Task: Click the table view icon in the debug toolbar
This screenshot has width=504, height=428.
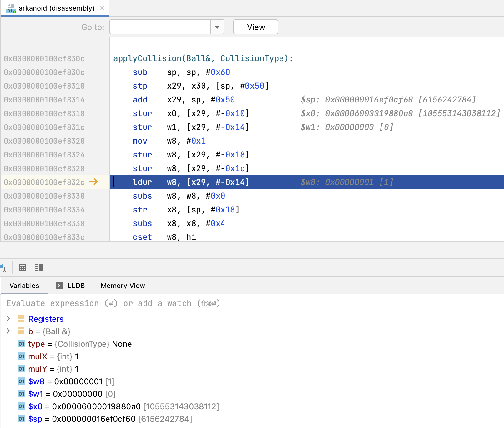Action: (x=23, y=267)
